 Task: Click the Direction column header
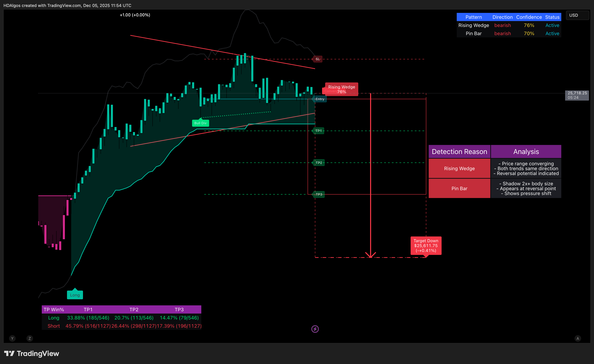(502, 17)
